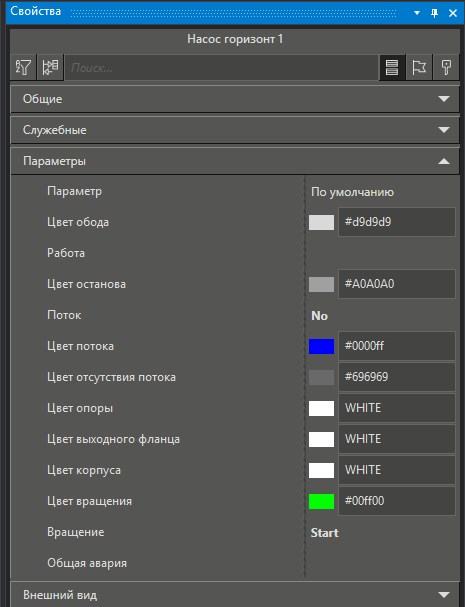The image size is (465, 607).
Task: Open the blue Цвет потока swatch
Action: coord(321,346)
